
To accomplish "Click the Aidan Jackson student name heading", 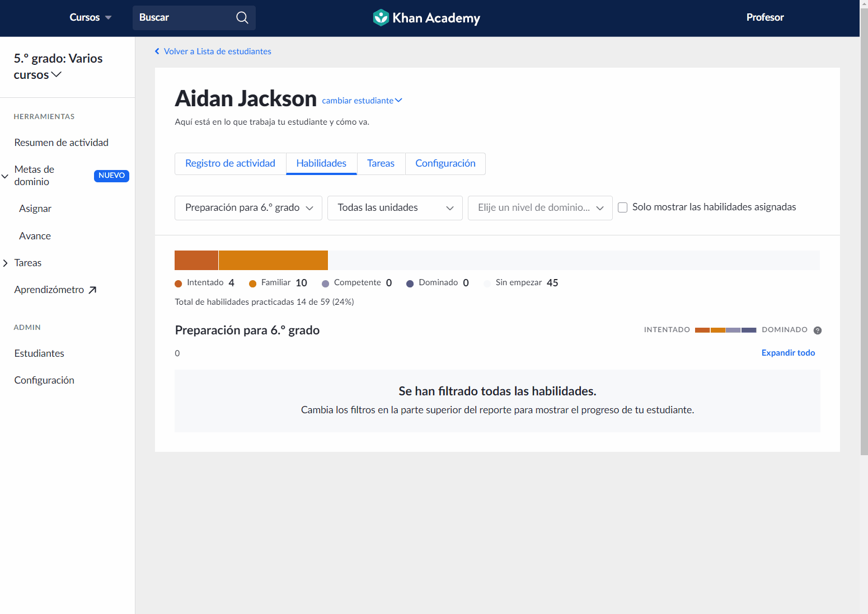I will click(246, 99).
